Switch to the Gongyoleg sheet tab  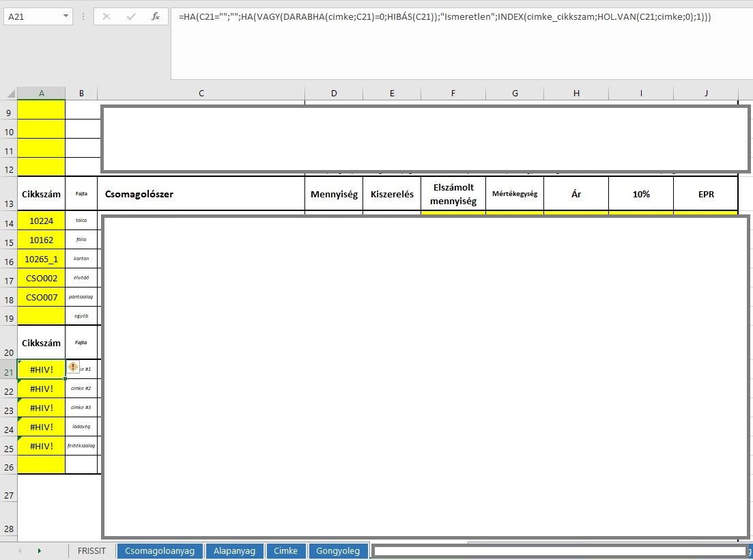tap(338, 551)
